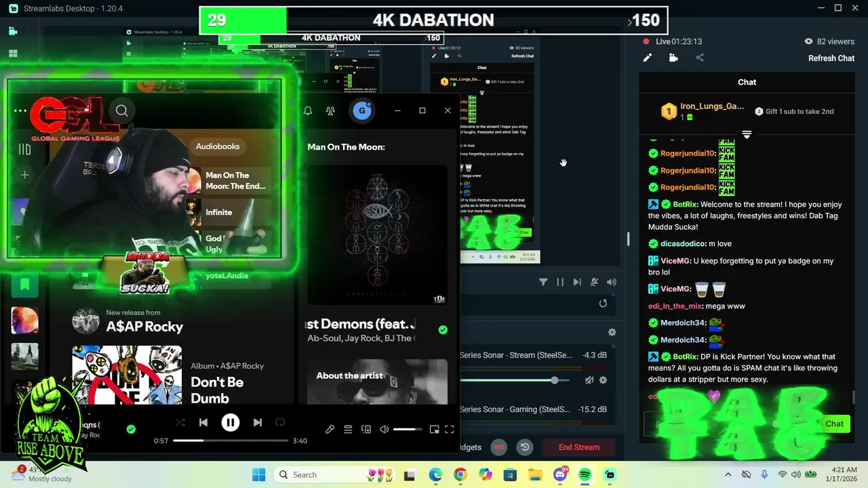This screenshot has width=868, height=488.
Task: Click the circular refresh arrow under events toolbar
Action: 603,304
